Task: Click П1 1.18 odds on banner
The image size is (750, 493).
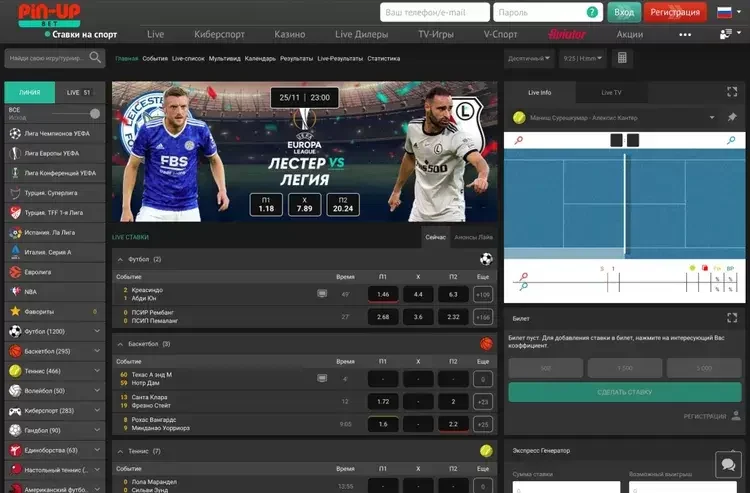Action: (266, 205)
